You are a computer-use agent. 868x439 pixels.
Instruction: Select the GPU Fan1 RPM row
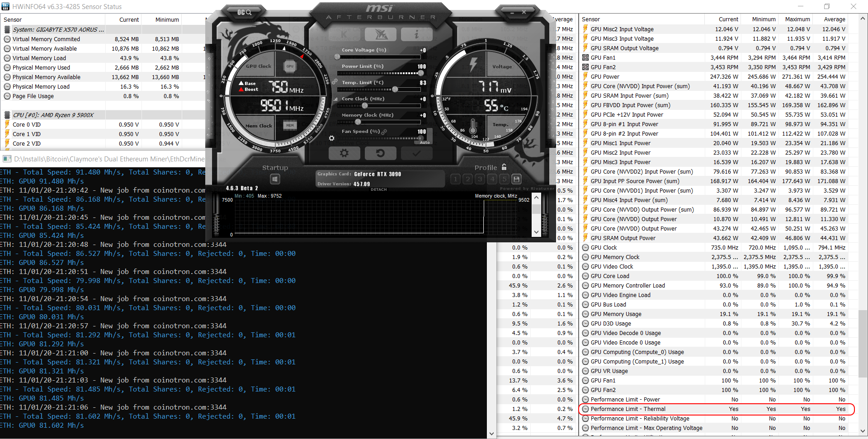tap(713, 57)
